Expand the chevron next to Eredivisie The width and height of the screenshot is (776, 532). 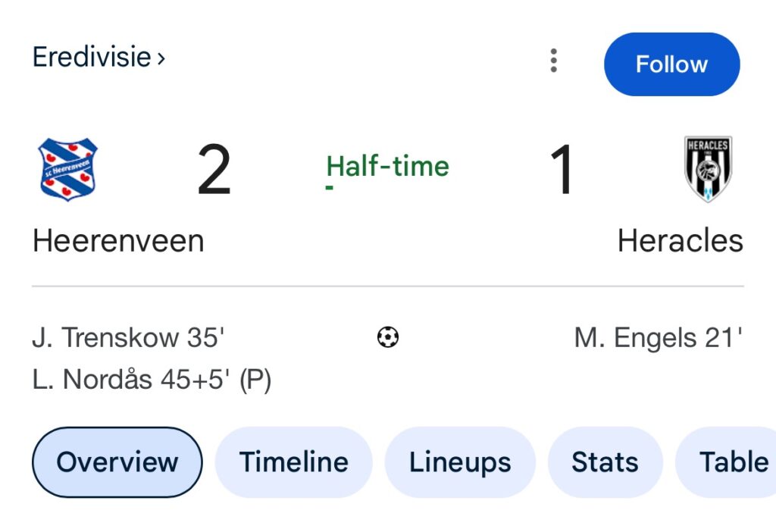161,58
